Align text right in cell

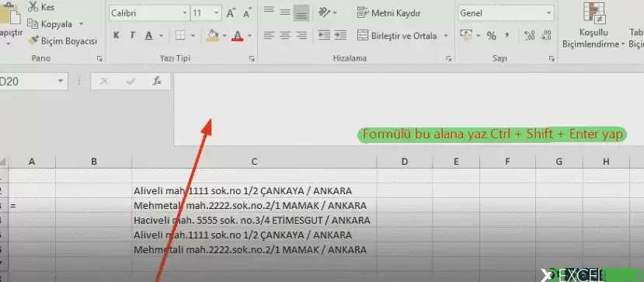tap(301, 36)
